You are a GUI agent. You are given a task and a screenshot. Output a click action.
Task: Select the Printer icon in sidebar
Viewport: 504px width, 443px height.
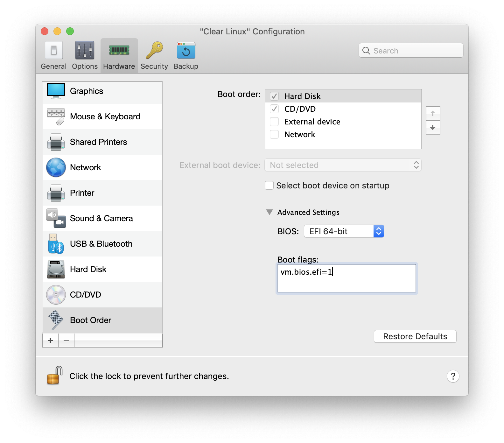pyautogui.click(x=56, y=193)
